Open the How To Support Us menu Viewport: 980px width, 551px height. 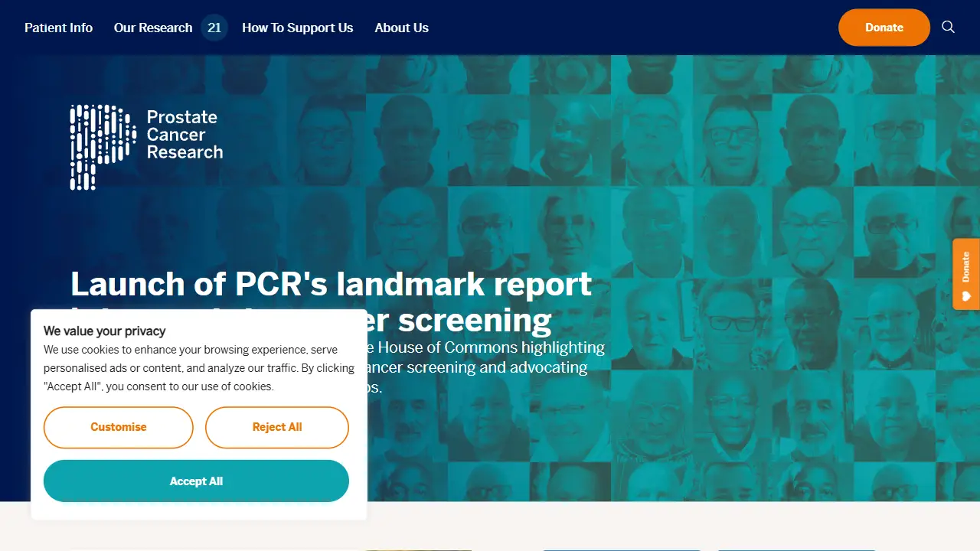point(297,28)
